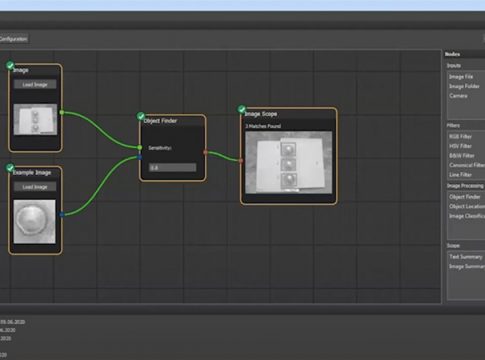
Task: Select Object Finder in Image Processing list
Action: pyautogui.click(x=465, y=197)
